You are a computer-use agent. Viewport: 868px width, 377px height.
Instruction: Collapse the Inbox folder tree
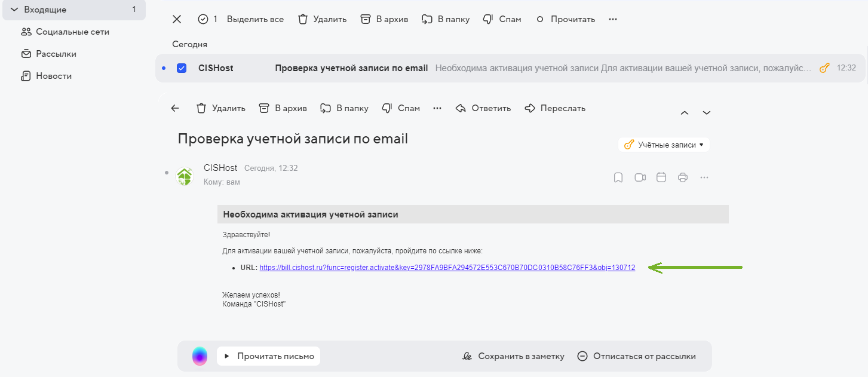(14, 10)
